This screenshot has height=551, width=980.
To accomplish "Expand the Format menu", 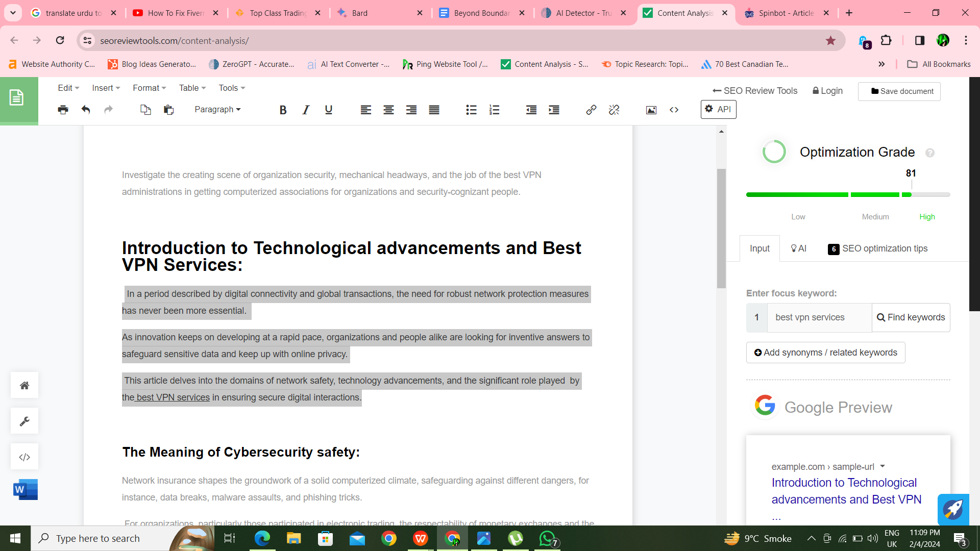I will coord(149,88).
